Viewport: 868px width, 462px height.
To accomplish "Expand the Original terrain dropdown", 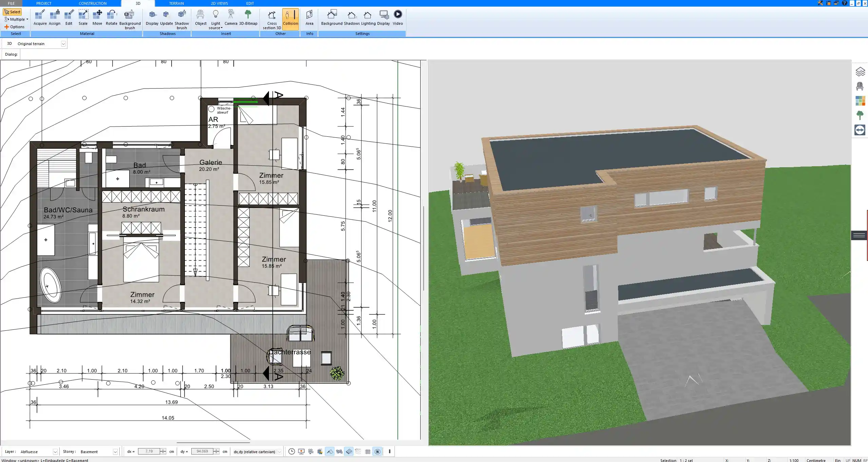I will (x=63, y=44).
